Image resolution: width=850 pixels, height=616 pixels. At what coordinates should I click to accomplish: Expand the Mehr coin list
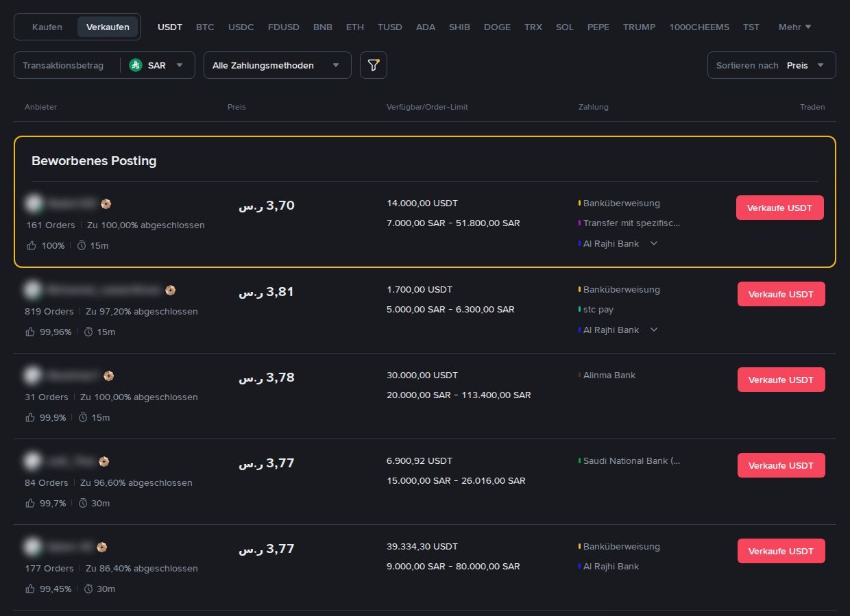click(794, 27)
